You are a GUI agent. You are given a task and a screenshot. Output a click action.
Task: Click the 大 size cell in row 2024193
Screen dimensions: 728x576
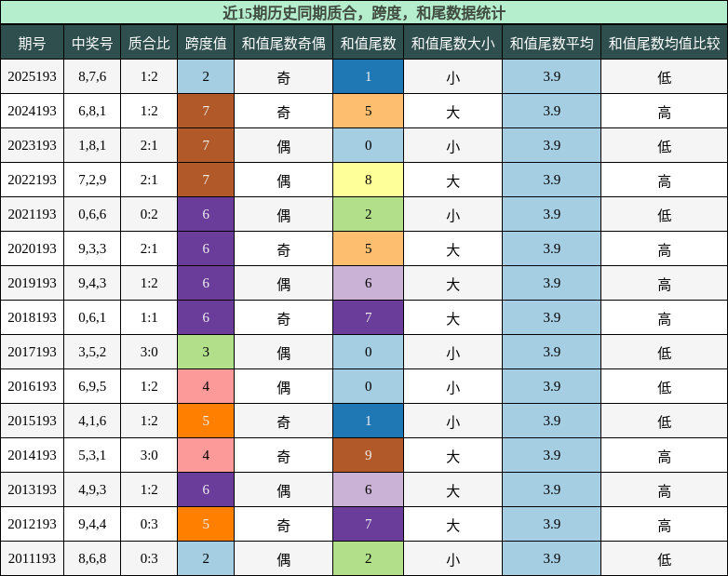click(x=452, y=112)
